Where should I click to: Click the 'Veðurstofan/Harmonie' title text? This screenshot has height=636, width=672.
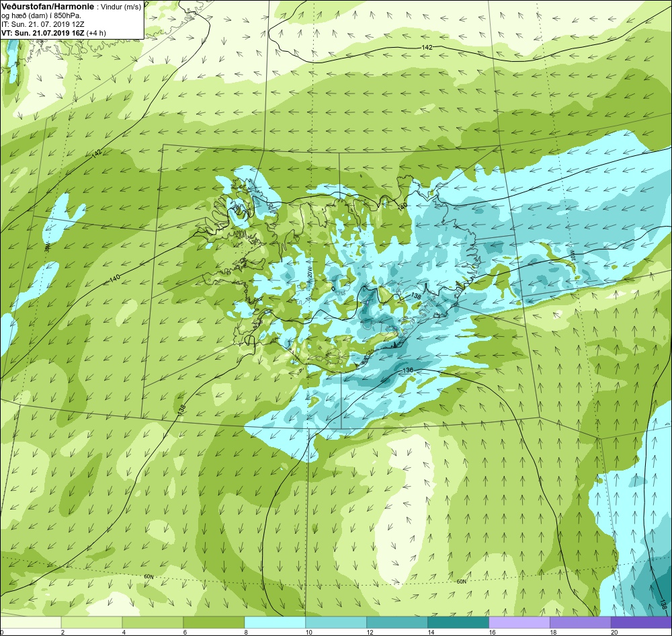tap(48, 7)
